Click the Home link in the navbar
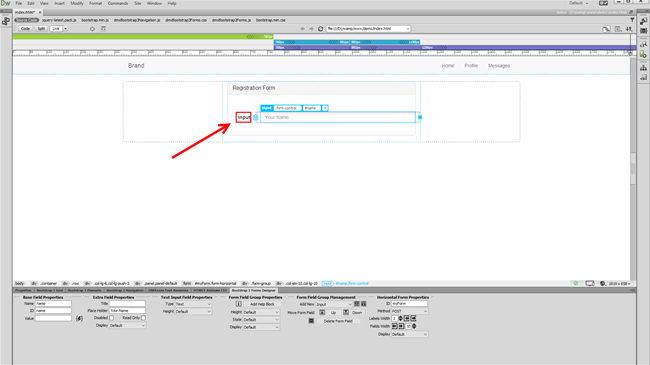 tap(448, 66)
